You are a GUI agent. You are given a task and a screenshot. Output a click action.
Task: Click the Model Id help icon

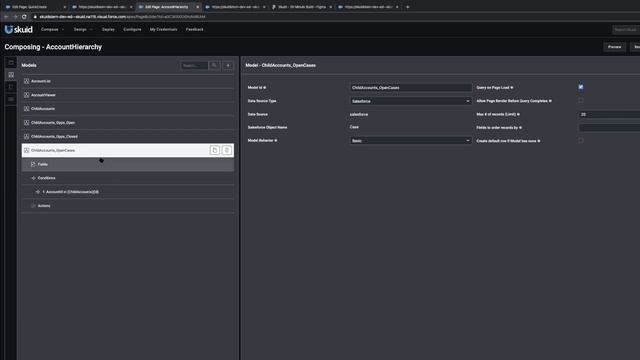pyautogui.click(x=264, y=88)
